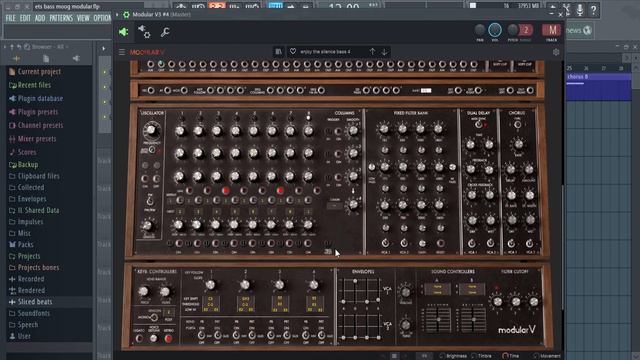The width and height of the screenshot is (640, 360).
Task: Open the ADD menu
Action: point(40,18)
